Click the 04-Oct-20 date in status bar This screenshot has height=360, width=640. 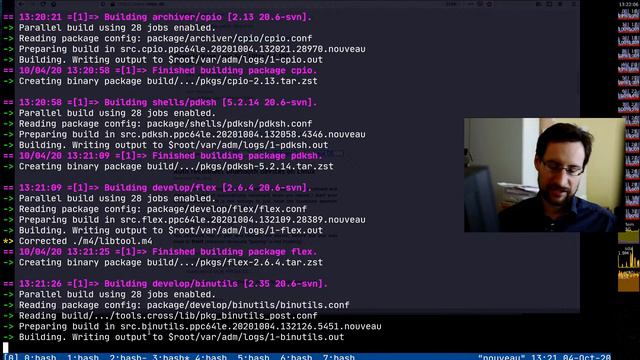click(587, 357)
